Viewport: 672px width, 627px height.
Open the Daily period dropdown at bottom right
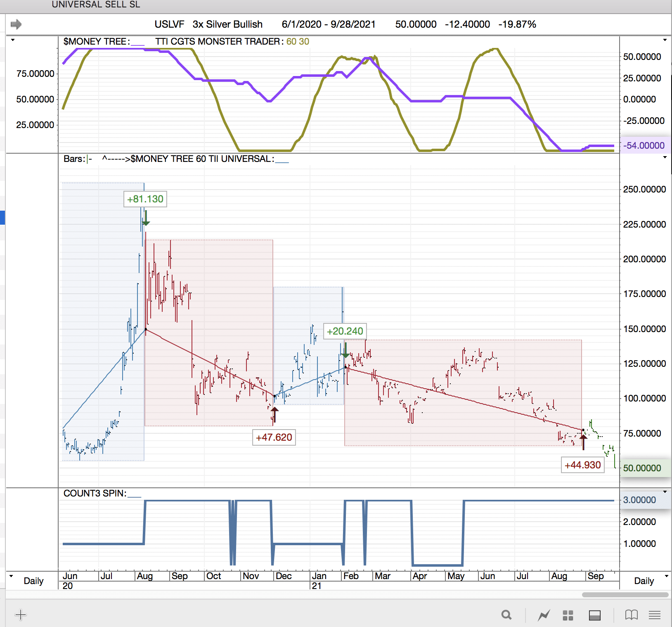pos(666,576)
